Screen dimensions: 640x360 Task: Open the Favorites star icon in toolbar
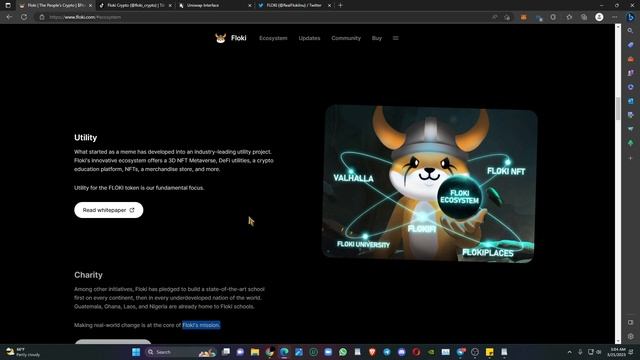[569, 17]
